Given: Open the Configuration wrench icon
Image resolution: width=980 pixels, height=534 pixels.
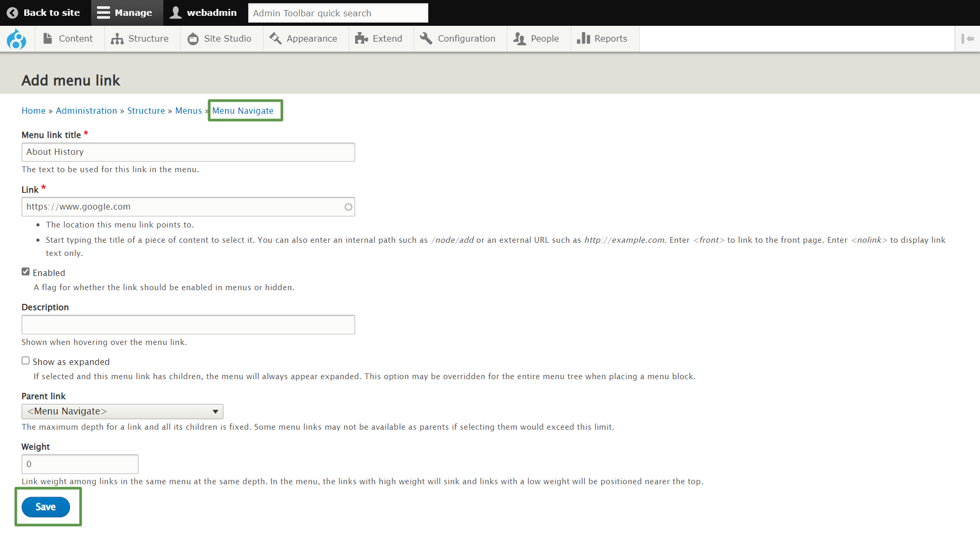Looking at the screenshot, I should click(x=426, y=38).
